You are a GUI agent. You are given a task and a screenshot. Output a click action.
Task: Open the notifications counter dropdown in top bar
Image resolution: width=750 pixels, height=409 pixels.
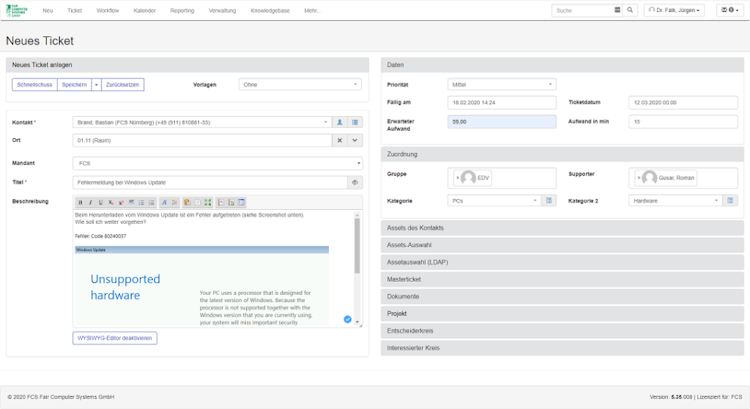point(730,10)
